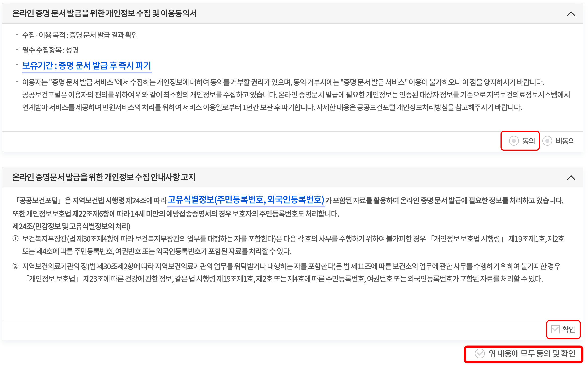This screenshot has height=366, width=588.
Task: Check the 확인 checkbox
Action: (555, 329)
